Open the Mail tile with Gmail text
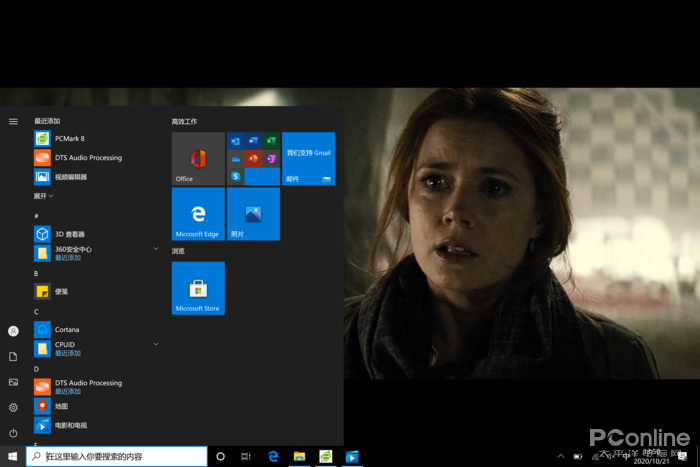 pyautogui.click(x=308, y=158)
